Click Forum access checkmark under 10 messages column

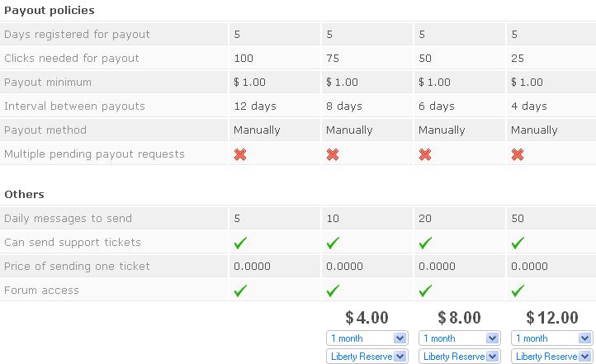333,291
